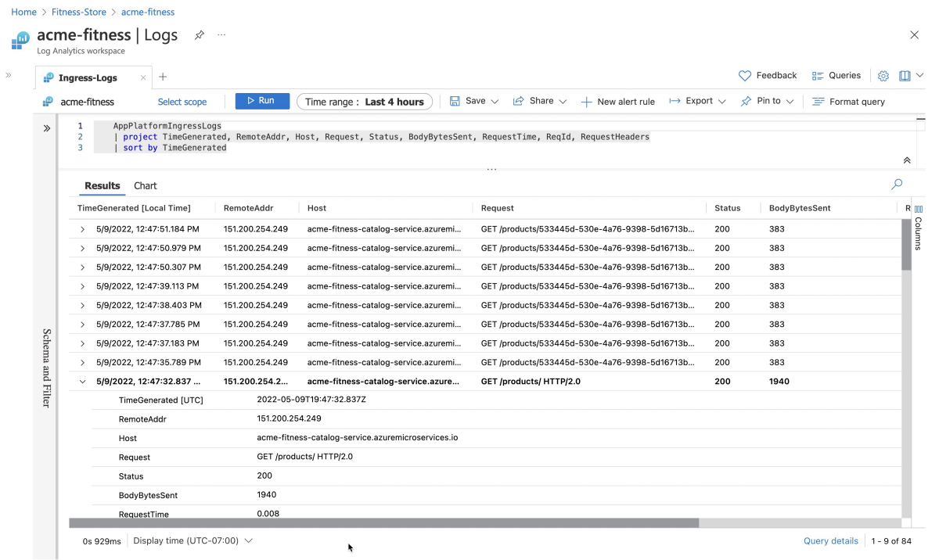This screenshot has height=560, width=939.
Task: Collapse the expanded 12:47:32.837 log row
Action: coord(82,382)
